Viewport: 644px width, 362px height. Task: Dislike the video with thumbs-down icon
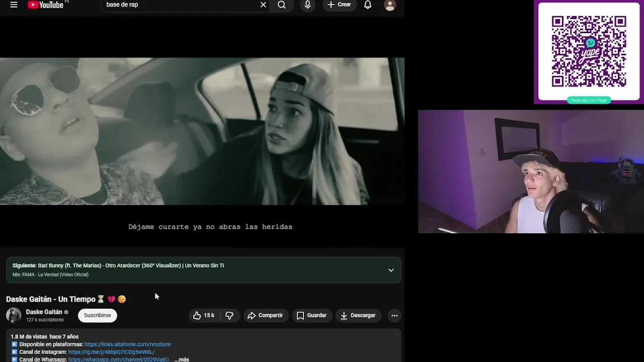[x=229, y=315]
